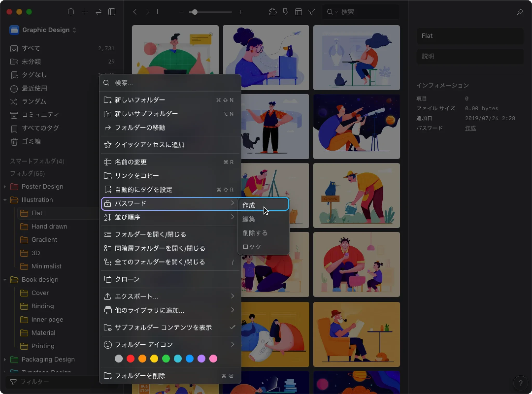Open the telescope stargazing illustration thumbnail
This screenshot has height=394, width=532.
356,126
